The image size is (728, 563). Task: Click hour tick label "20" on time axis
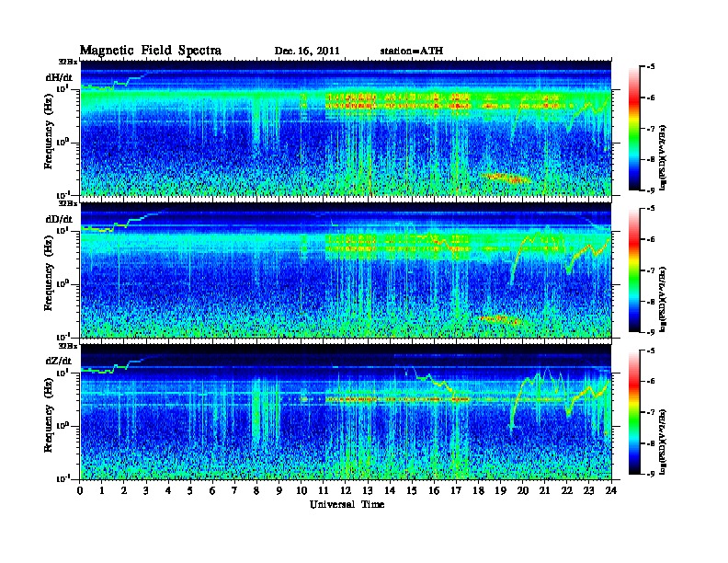[x=523, y=490]
